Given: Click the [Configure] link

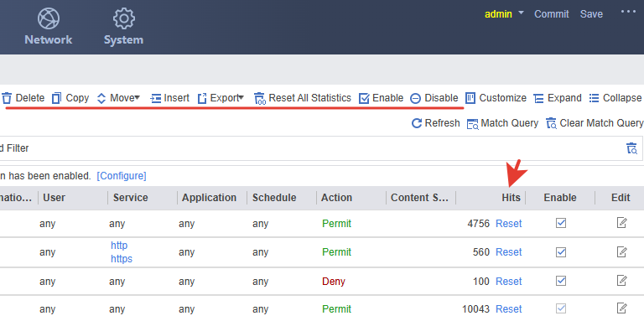Looking at the screenshot, I should [x=121, y=176].
